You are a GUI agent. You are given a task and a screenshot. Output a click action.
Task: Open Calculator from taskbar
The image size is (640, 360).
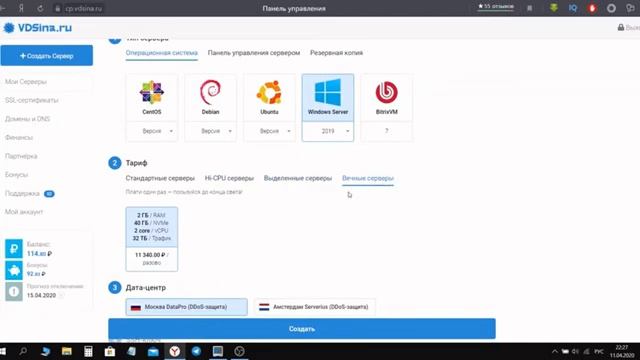88,351
